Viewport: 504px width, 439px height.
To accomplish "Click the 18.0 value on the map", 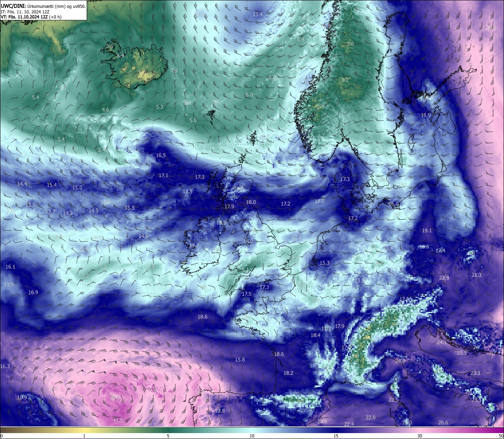I will click(251, 202).
